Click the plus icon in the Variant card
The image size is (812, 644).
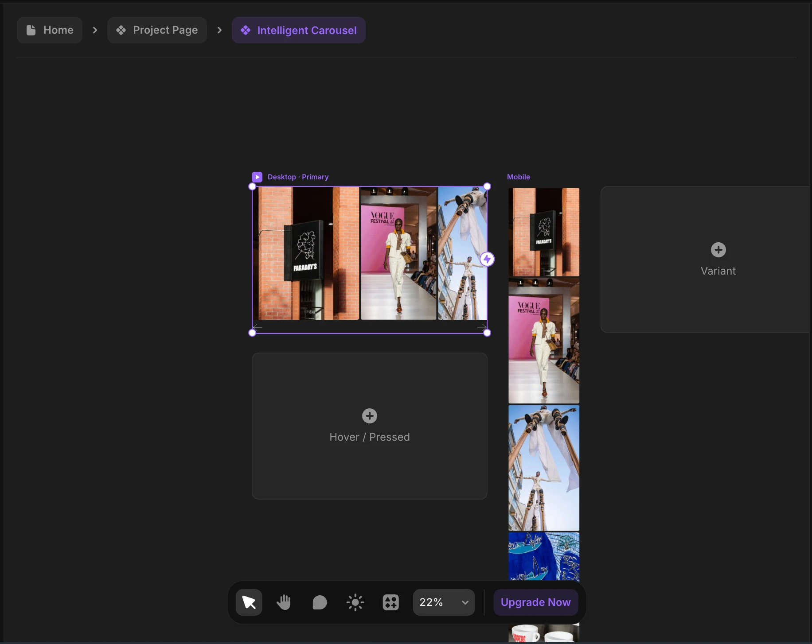(x=718, y=250)
